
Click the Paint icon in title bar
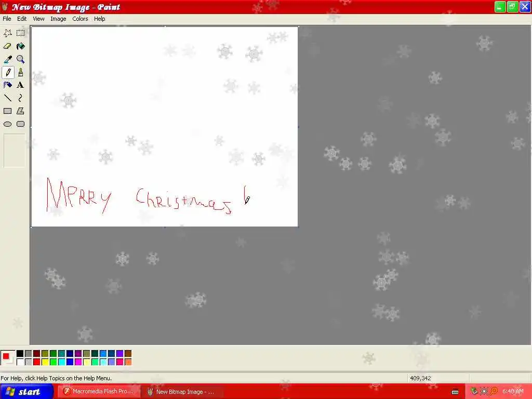click(5, 7)
